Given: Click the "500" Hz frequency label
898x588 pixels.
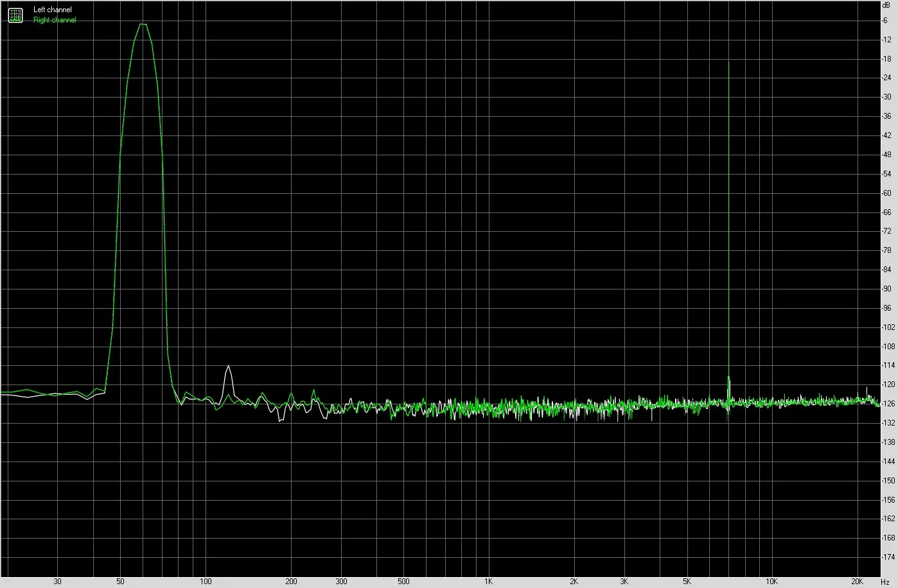Looking at the screenshot, I should (x=403, y=582).
